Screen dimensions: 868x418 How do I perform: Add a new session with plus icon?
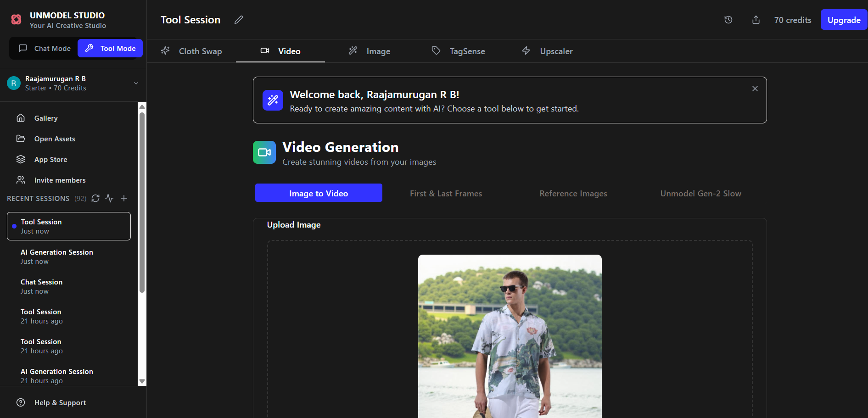(x=124, y=198)
